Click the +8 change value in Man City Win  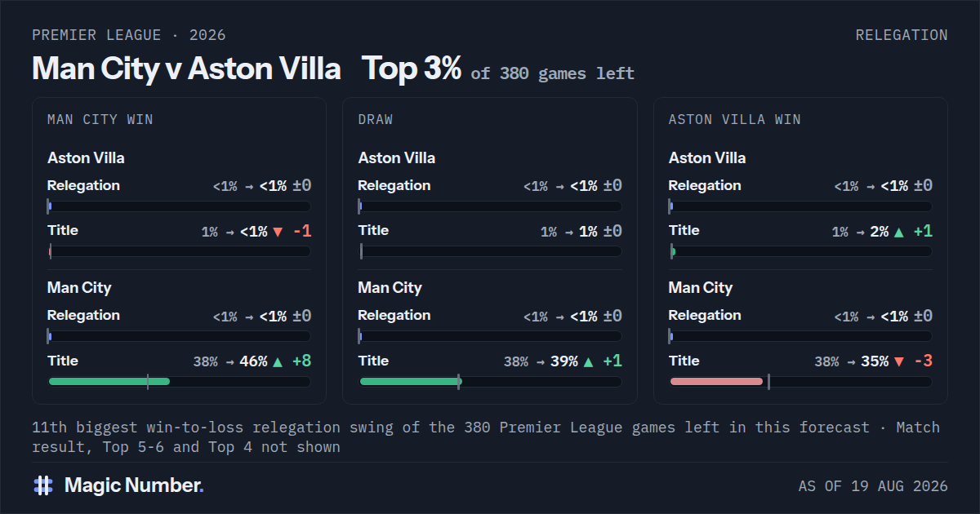(x=301, y=361)
